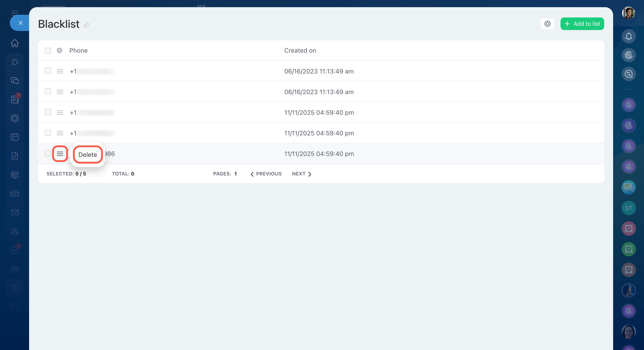
Task: Choose Delete from the row context menu
Action: click(x=87, y=154)
